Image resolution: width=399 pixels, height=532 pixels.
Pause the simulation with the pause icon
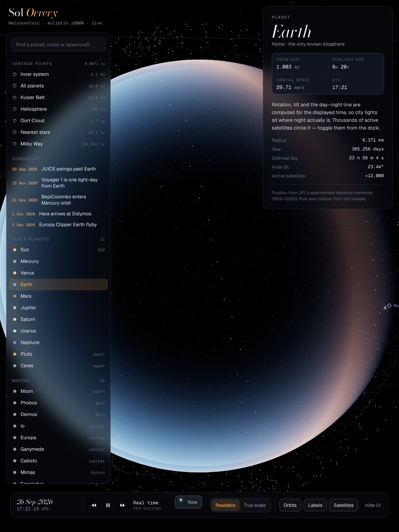(108, 505)
